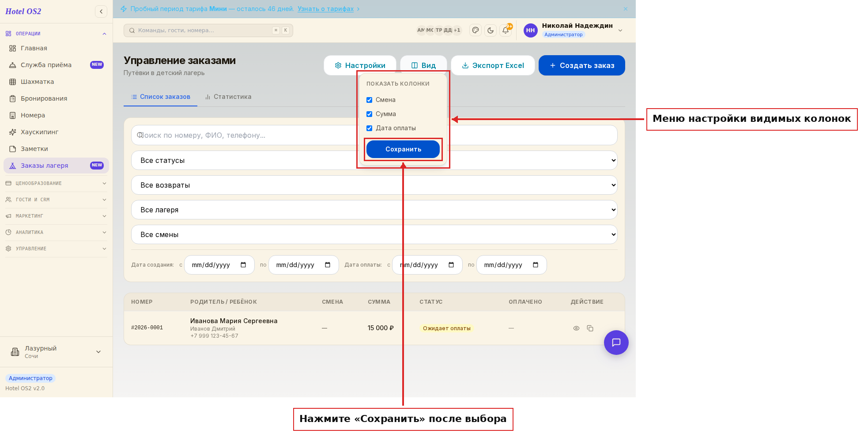Close the trial period banner
The height and width of the screenshot is (441, 868).
626,9
